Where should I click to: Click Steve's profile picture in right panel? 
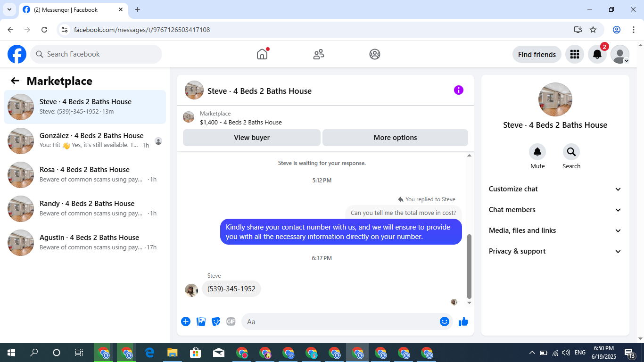(555, 99)
